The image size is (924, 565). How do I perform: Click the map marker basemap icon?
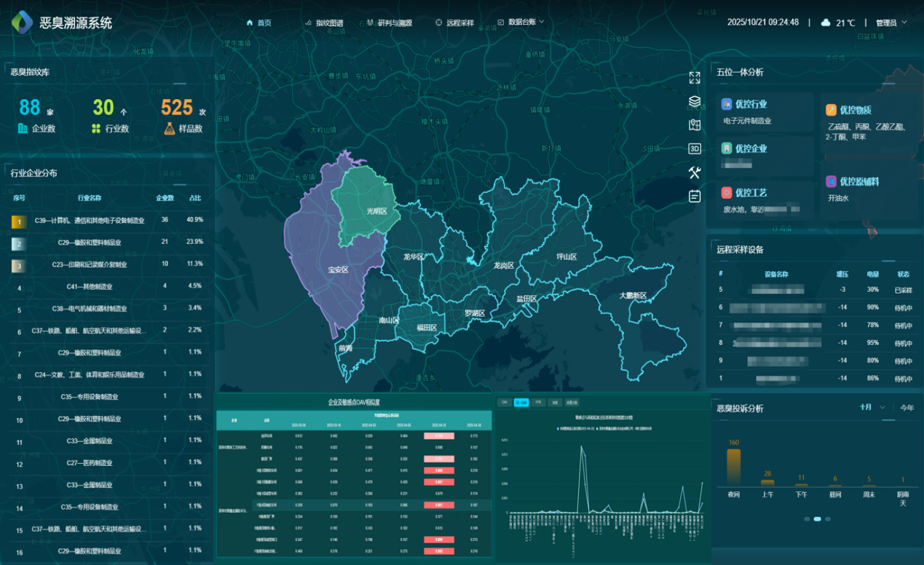pyautogui.click(x=695, y=125)
